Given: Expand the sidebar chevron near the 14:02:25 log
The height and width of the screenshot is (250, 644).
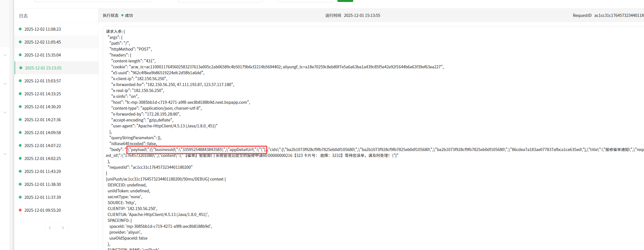Looking at the screenshot, I should tap(5, 154).
